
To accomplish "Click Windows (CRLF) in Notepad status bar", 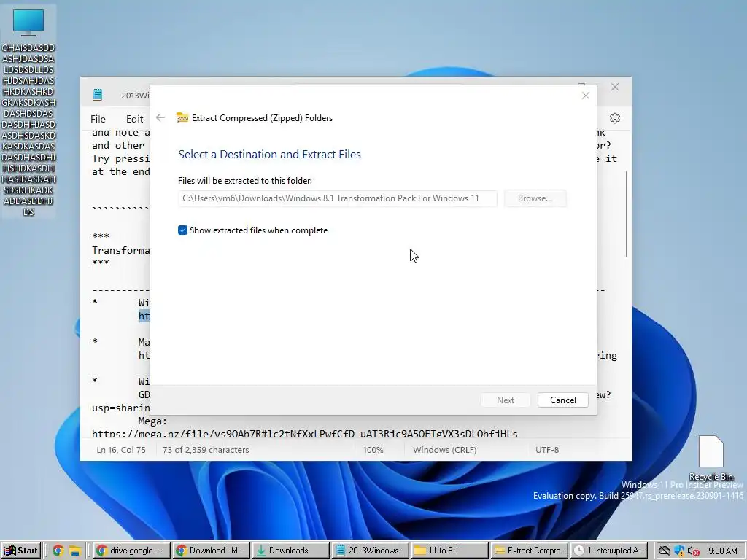I will coord(444,450).
